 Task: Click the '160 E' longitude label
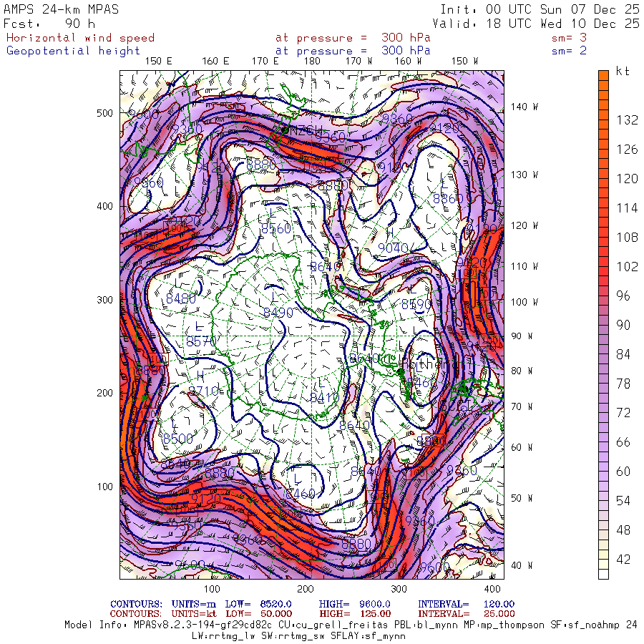coord(215,62)
